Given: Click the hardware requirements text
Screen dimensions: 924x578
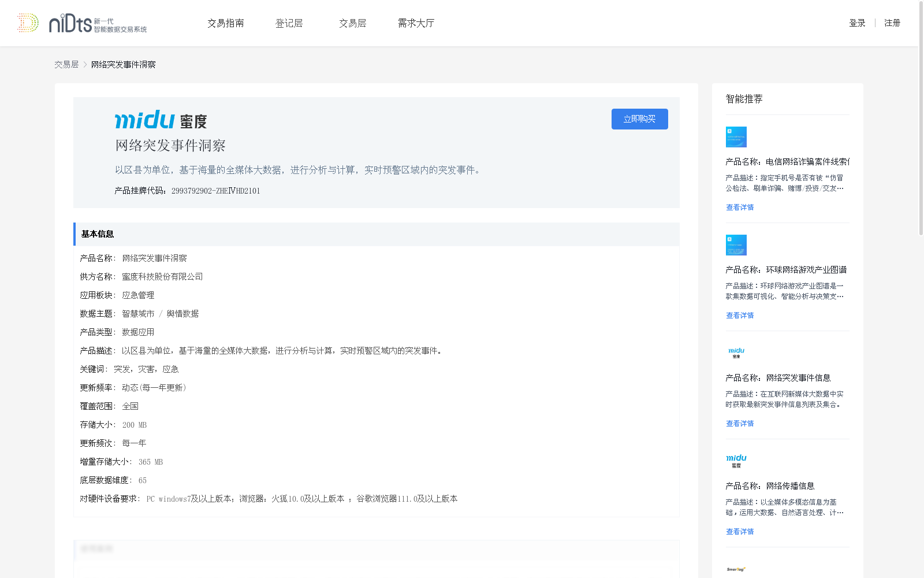Looking at the screenshot, I should pos(302,499).
